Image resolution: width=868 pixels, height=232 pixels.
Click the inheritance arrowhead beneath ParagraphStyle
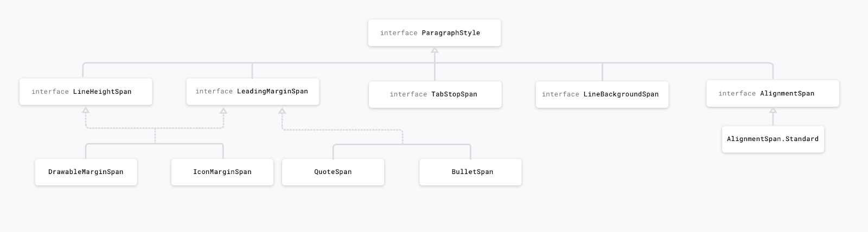click(434, 50)
